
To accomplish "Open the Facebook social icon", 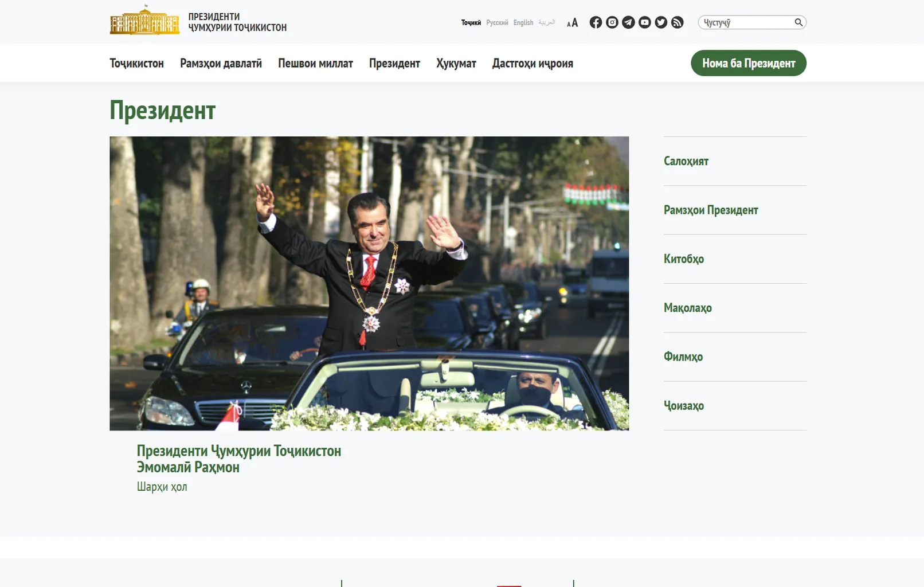I will point(596,22).
